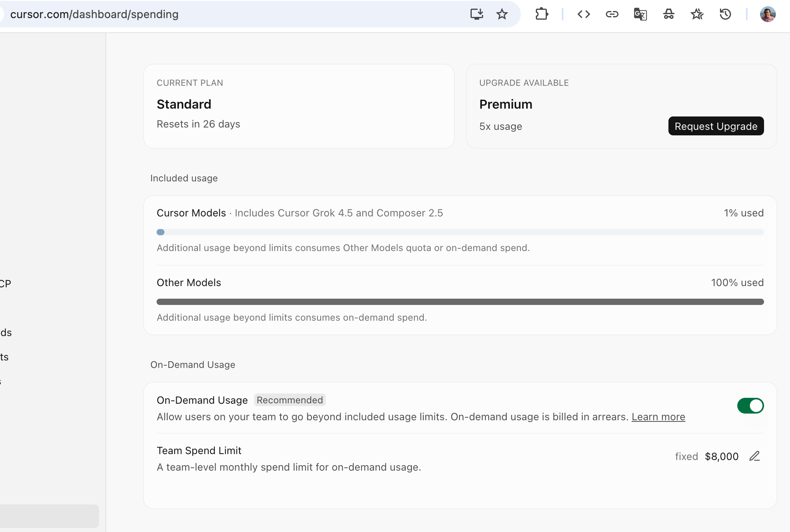Click the "5x usage" text

coord(500,126)
